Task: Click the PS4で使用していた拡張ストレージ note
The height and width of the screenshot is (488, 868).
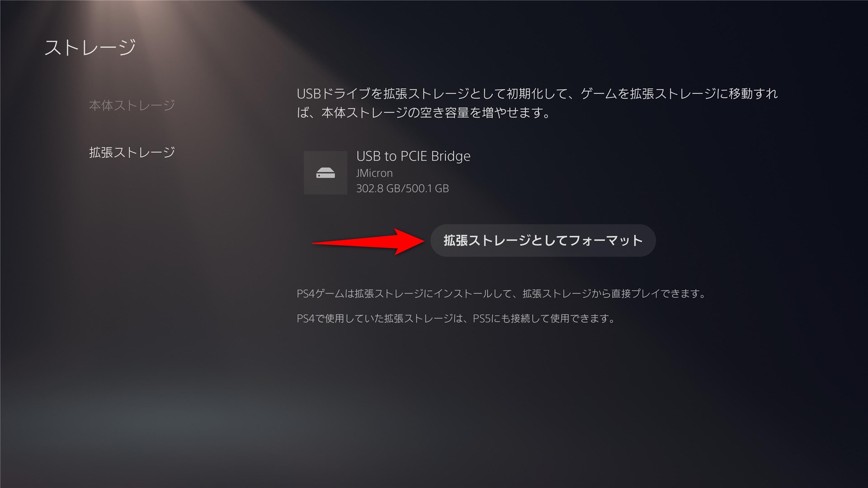Action: (456, 319)
